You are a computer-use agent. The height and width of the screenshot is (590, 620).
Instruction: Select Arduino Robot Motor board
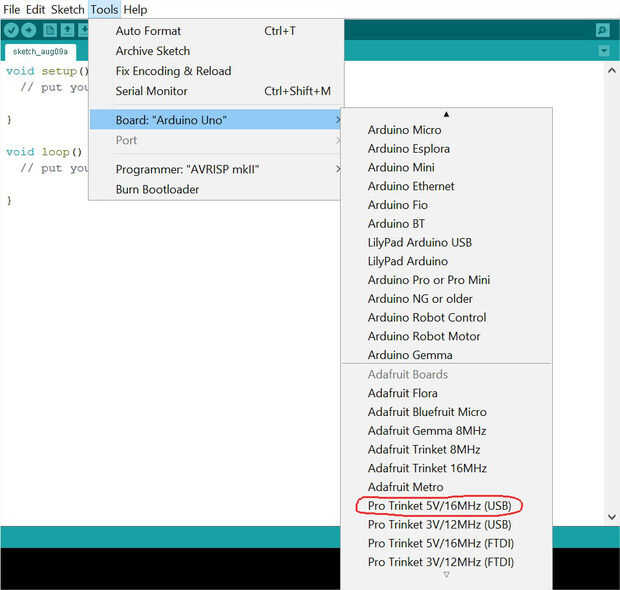(x=446, y=337)
